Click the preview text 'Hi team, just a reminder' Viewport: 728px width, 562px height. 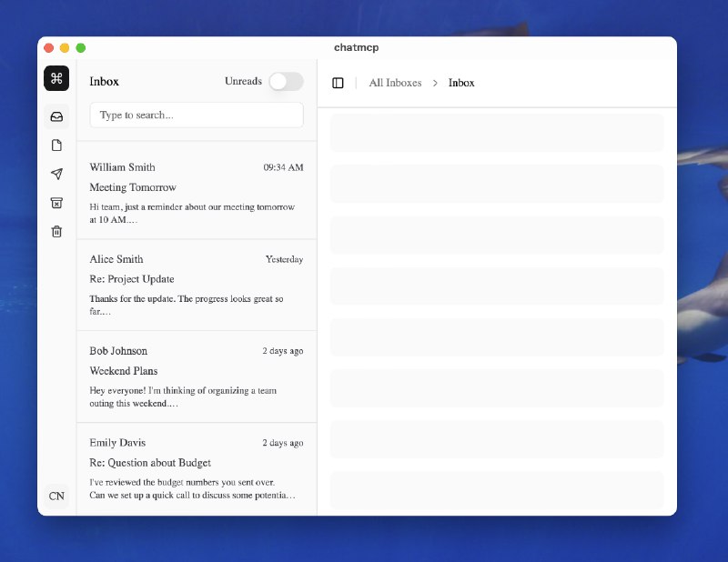pyautogui.click(x=192, y=214)
